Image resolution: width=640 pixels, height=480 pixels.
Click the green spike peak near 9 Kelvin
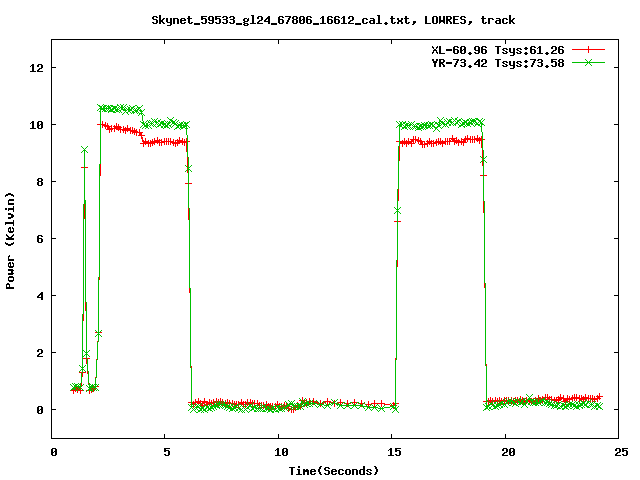[x=84, y=150]
